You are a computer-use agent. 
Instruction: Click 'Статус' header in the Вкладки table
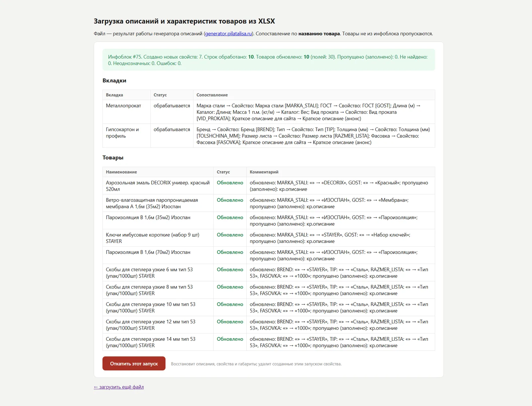point(160,95)
